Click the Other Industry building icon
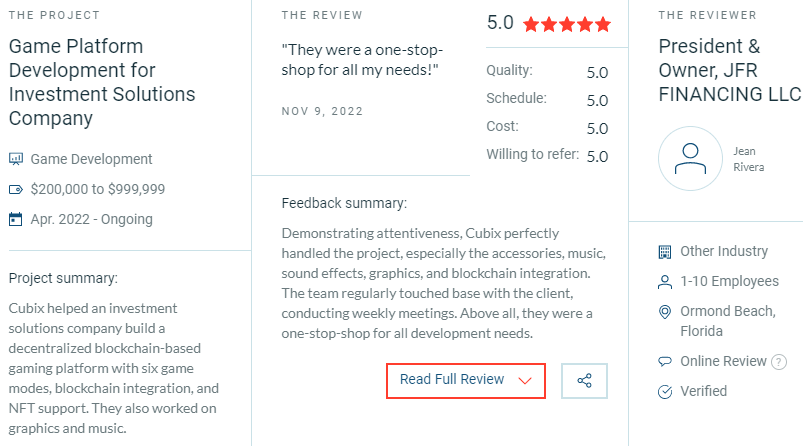 [664, 252]
